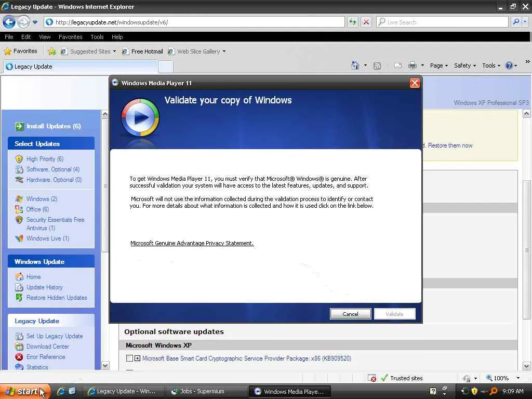
Task: Click the Live Search input box
Action: pos(442,22)
